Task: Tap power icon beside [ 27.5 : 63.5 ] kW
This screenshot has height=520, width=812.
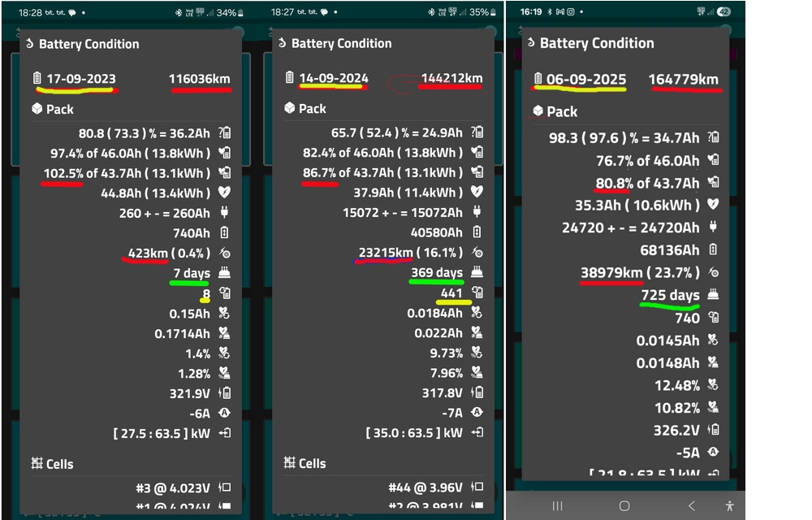Action: click(224, 433)
